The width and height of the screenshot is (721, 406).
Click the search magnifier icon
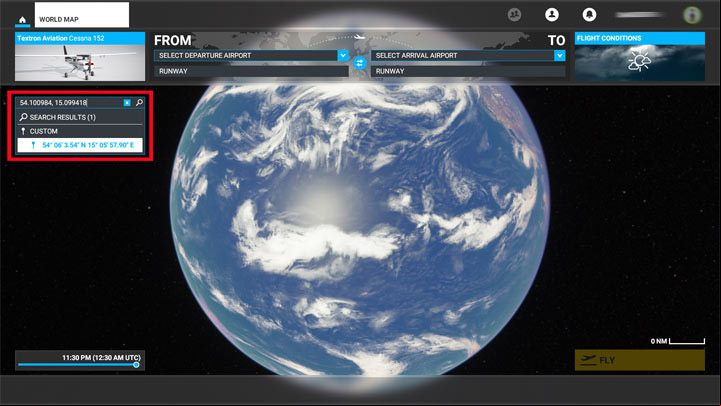(x=139, y=103)
